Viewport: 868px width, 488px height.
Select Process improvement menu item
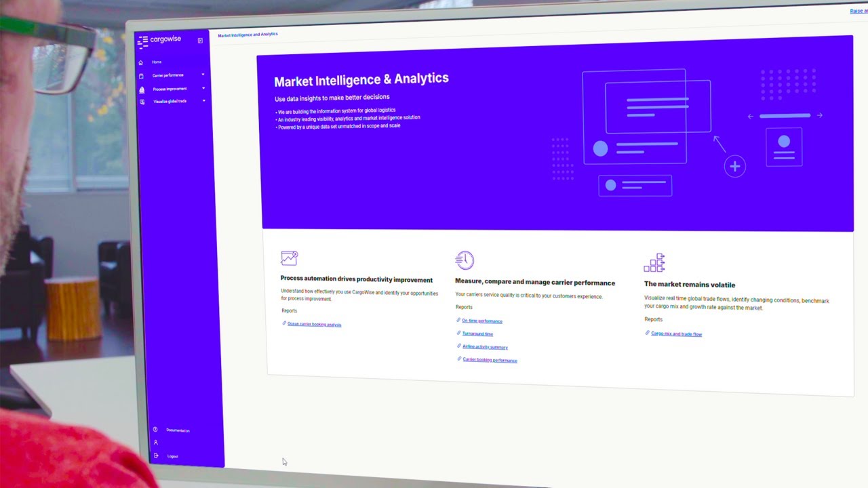pyautogui.click(x=170, y=89)
